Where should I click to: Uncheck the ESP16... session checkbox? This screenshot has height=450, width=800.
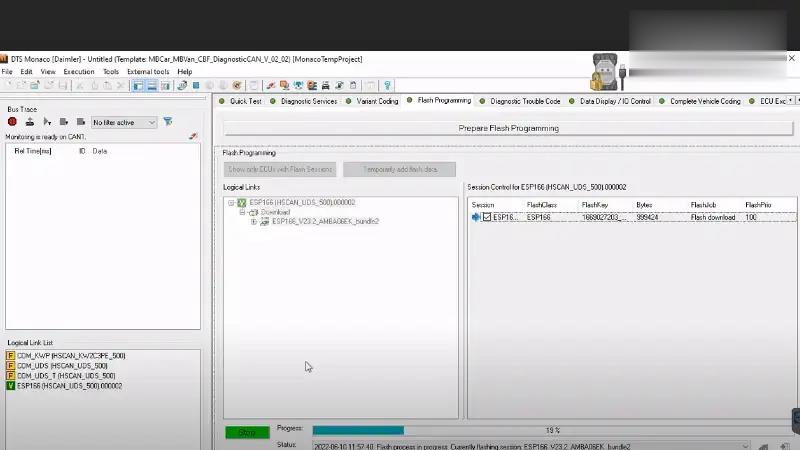[487, 217]
